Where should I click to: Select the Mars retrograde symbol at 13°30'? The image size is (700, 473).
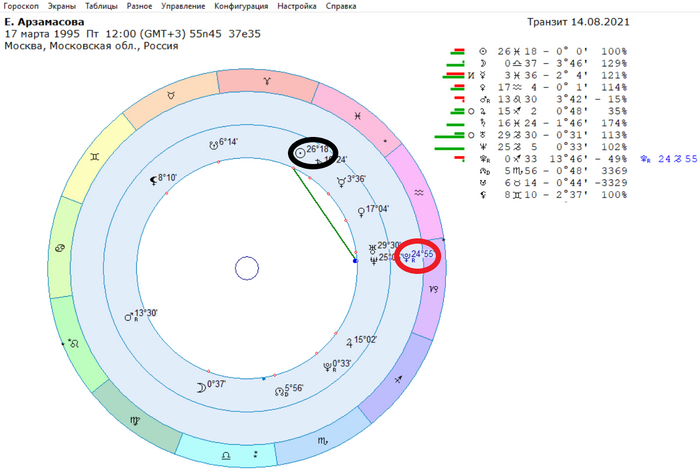click(129, 317)
